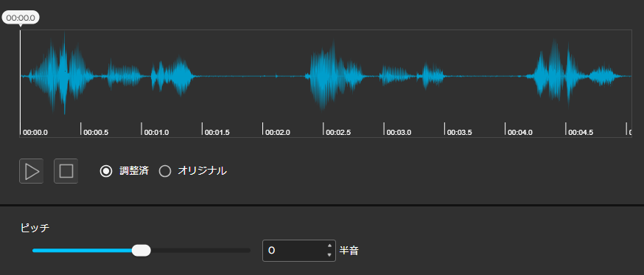Select the 調整済 radio button
Image resolution: width=644 pixels, height=275 pixels.
click(x=106, y=171)
